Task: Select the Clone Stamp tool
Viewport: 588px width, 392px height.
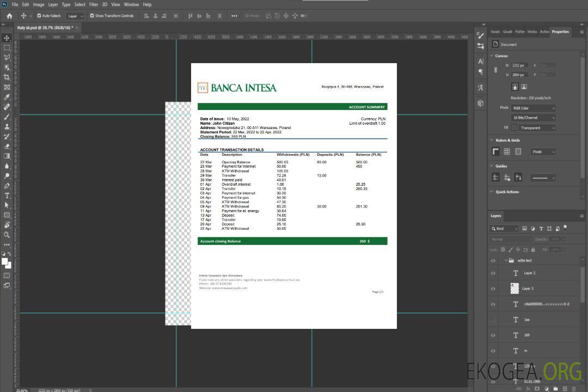Action: (x=7, y=127)
